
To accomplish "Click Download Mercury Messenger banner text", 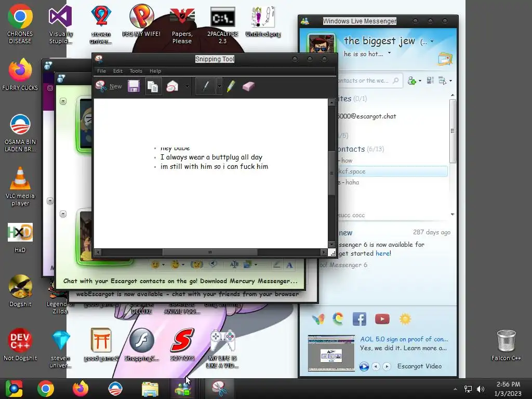I will [180, 281].
